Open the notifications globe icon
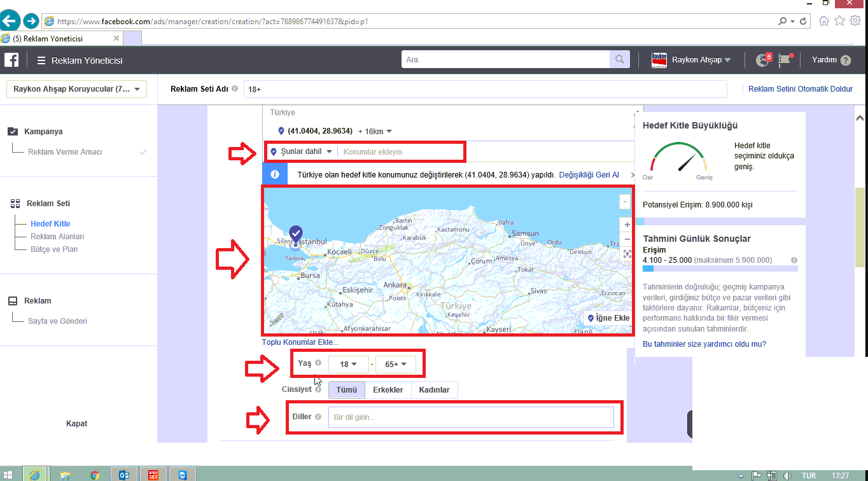 coord(762,60)
